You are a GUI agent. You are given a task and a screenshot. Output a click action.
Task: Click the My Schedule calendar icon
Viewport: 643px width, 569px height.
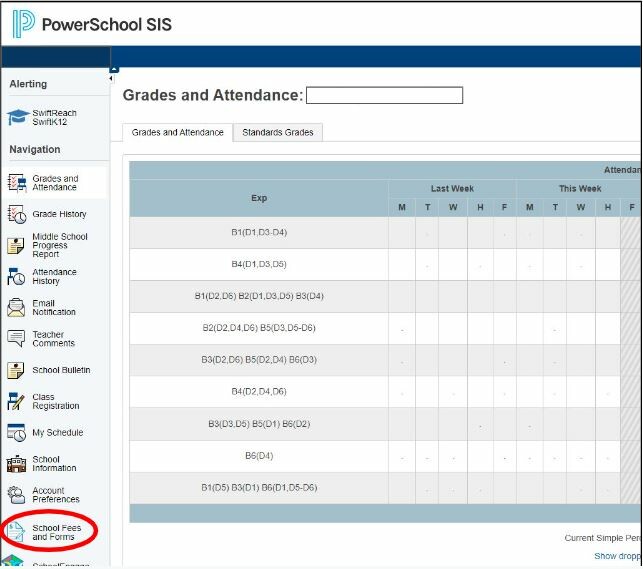pos(16,432)
